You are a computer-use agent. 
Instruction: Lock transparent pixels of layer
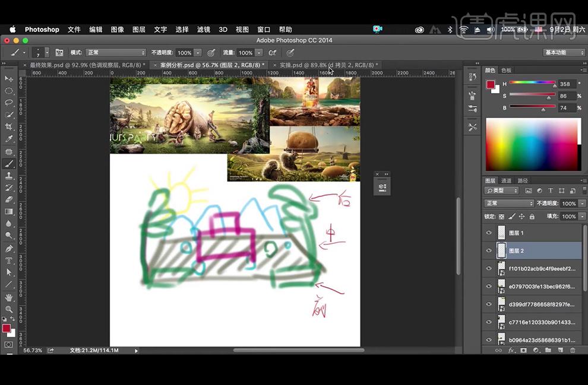tap(501, 217)
